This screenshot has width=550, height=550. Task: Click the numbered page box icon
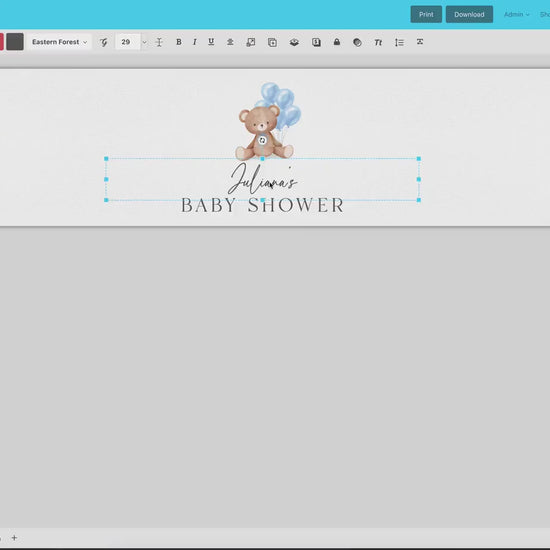(x=316, y=42)
